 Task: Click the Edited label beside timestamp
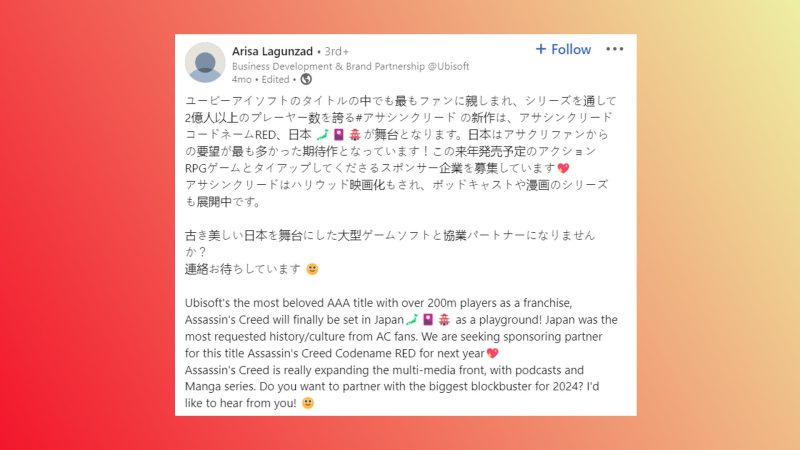click(276, 80)
